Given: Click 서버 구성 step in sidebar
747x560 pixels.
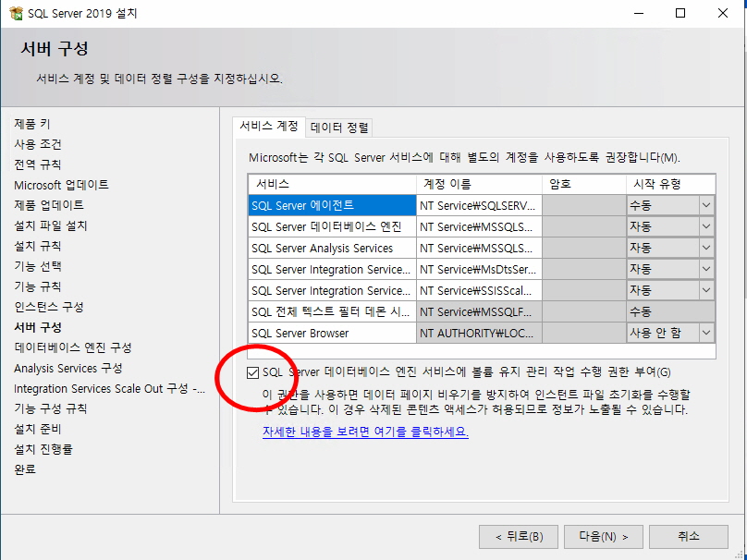Looking at the screenshot, I should [38, 328].
